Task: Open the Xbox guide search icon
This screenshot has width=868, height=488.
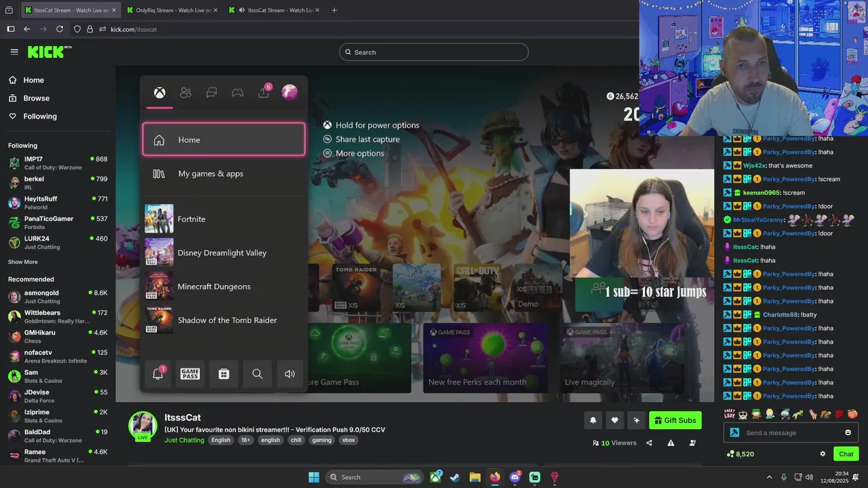Action: pos(257,373)
